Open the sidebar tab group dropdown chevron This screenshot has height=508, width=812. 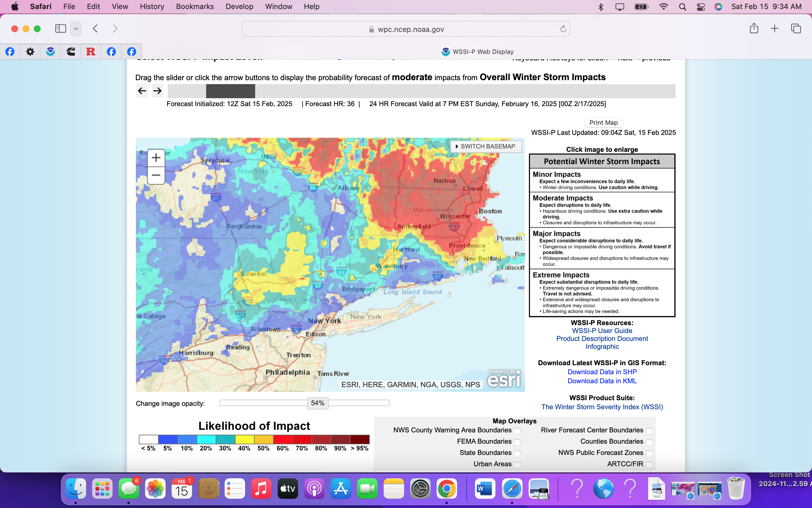tap(76, 29)
